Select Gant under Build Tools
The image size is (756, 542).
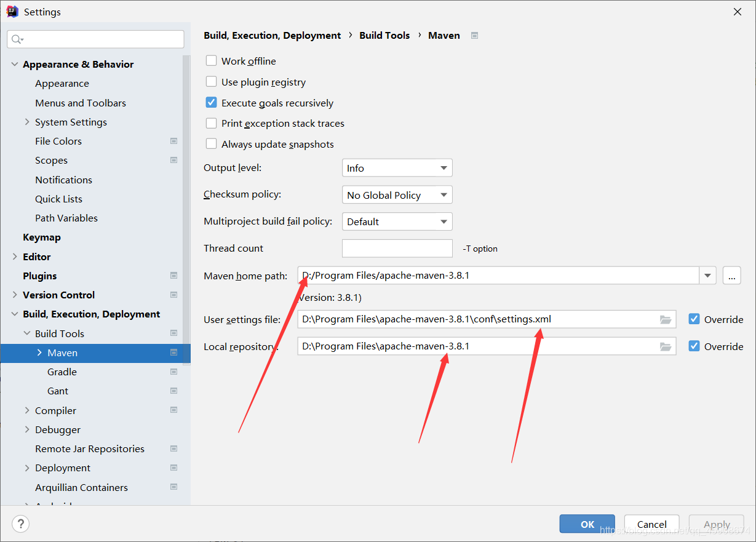pyautogui.click(x=58, y=391)
